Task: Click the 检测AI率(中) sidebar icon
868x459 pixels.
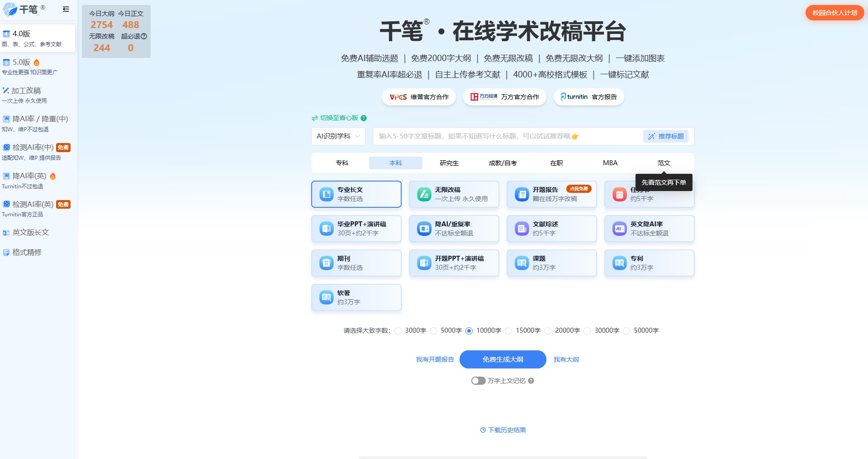Action: click(x=6, y=147)
